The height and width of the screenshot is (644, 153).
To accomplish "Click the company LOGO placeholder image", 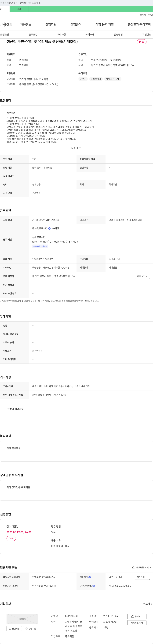I will (x=22, y=619).
